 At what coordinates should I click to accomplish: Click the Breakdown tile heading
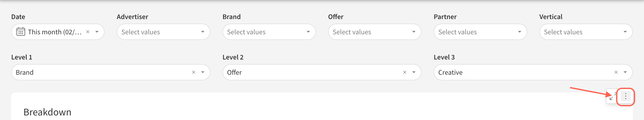pos(47,112)
